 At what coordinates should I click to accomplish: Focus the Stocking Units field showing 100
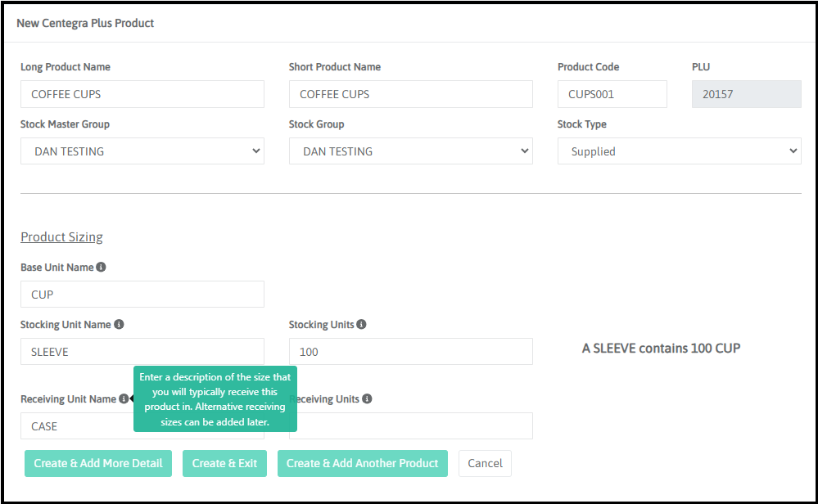pyautogui.click(x=410, y=352)
